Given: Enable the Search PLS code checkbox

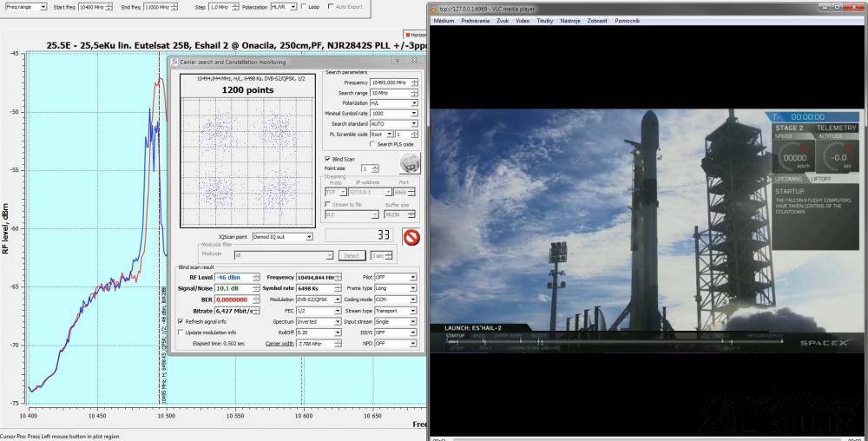Looking at the screenshot, I should (373, 144).
